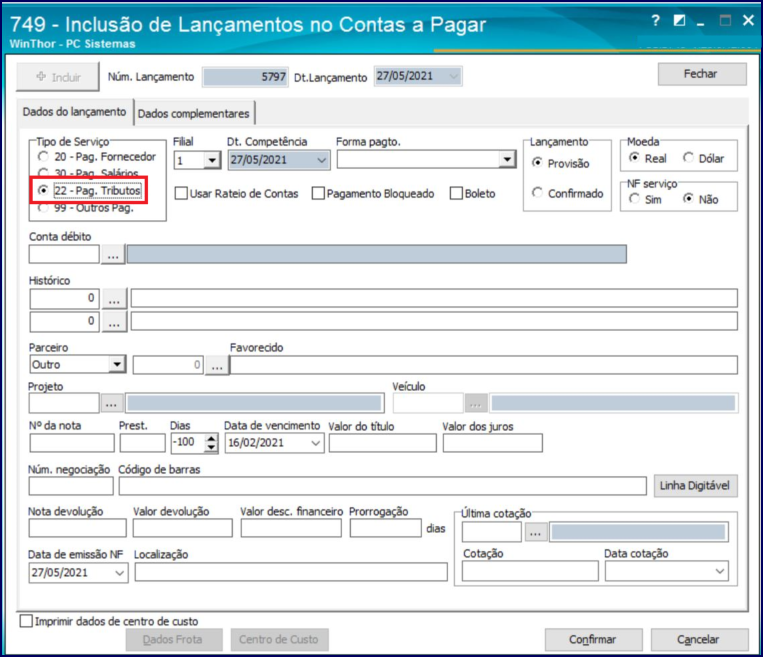Click the help question mark icon in title bar

point(655,20)
